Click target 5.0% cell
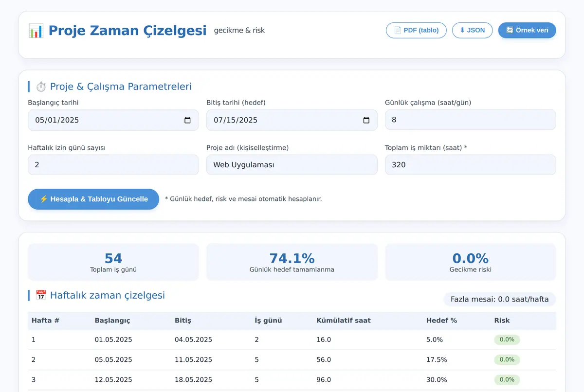Viewport: 584px width, 392px height. [x=435, y=339]
